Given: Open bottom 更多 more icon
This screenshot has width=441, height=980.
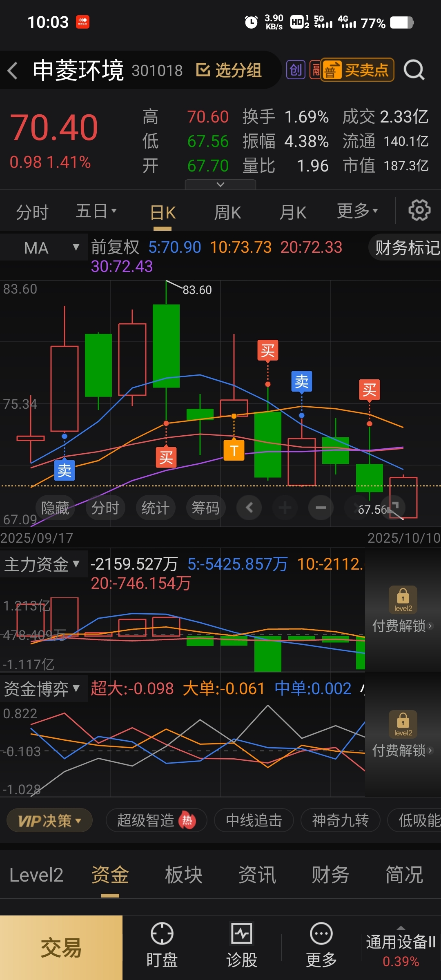Looking at the screenshot, I should [x=321, y=945].
